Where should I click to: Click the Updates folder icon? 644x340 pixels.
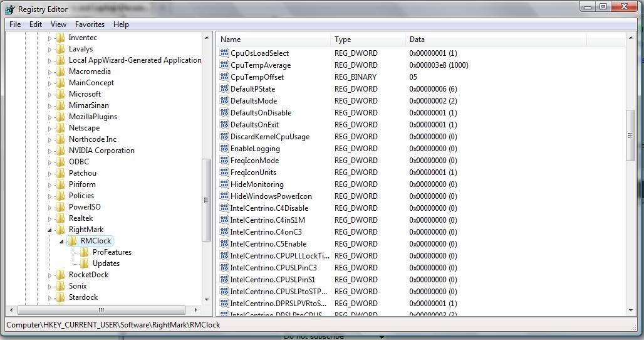pyautogui.click(x=85, y=263)
